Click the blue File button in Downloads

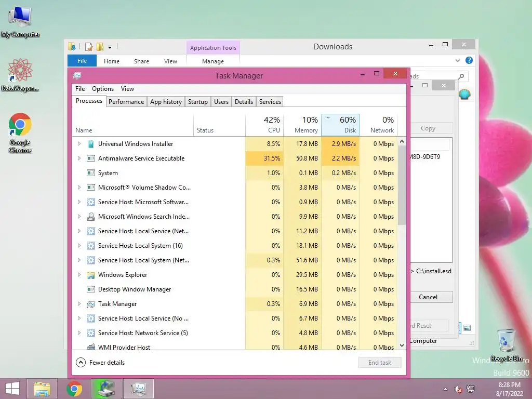82,61
